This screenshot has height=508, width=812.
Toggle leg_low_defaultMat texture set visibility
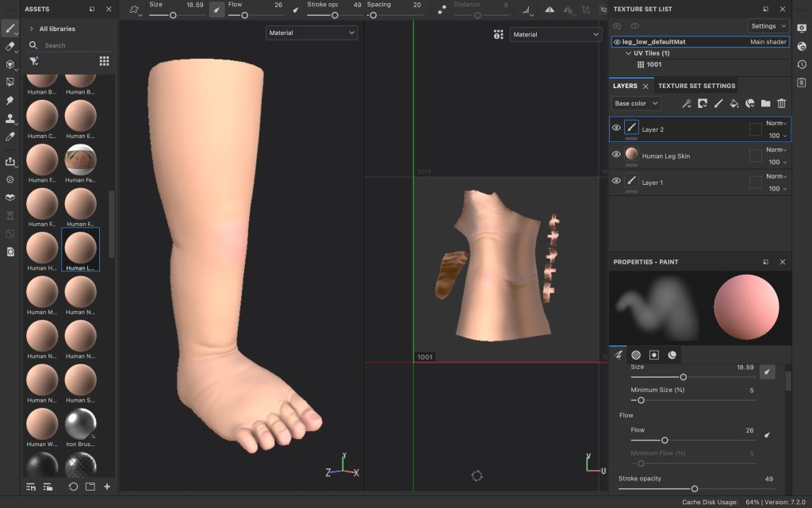click(x=617, y=42)
